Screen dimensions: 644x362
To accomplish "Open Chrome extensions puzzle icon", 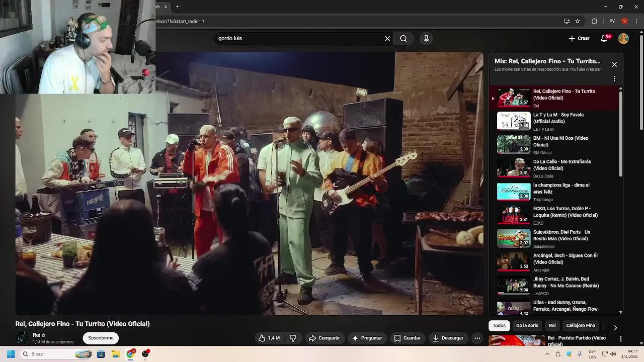I will (595, 21).
